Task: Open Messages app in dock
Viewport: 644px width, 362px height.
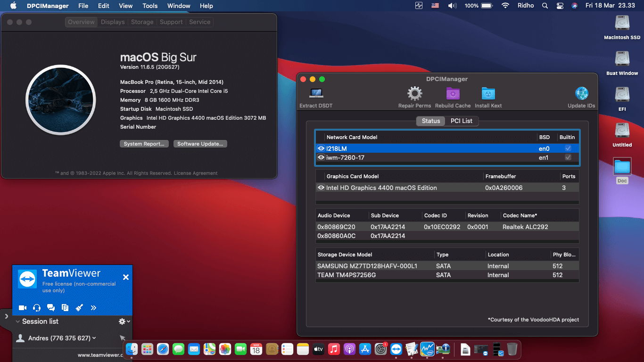Action: [x=178, y=349]
